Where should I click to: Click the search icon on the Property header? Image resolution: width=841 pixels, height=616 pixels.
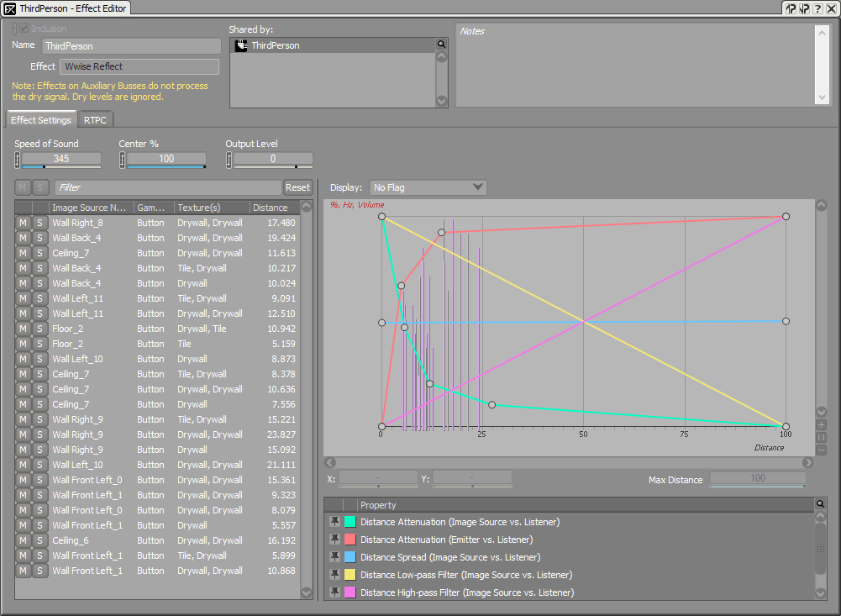(x=821, y=504)
